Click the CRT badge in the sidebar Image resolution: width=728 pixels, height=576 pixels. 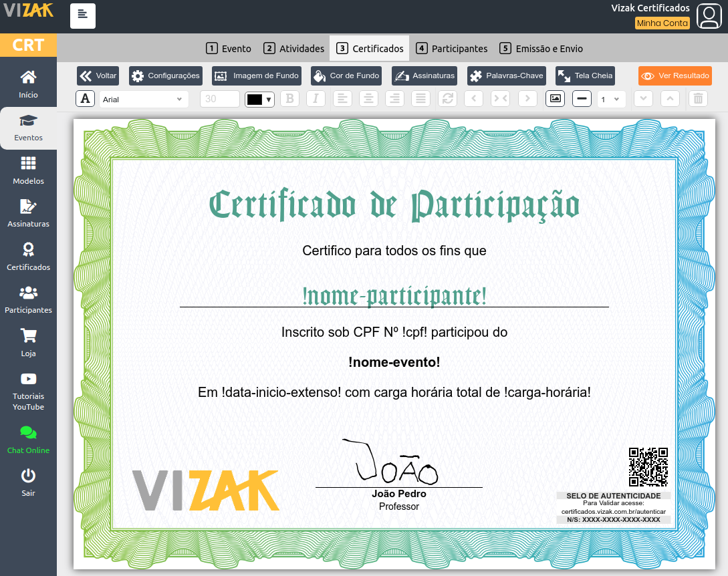point(28,45)
